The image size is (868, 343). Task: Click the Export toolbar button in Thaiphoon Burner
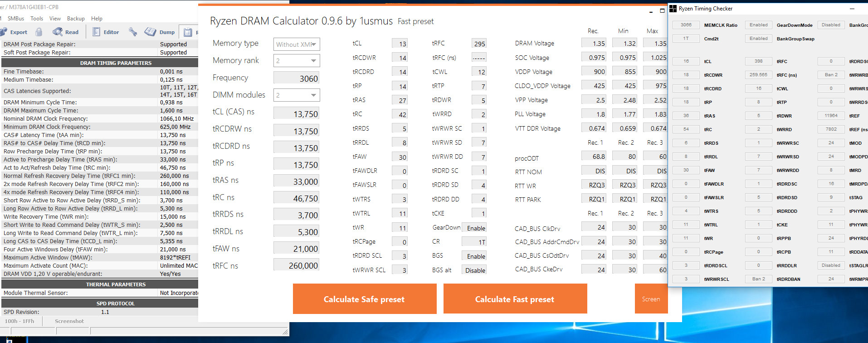pyautogui.click(x=15, y=32)
